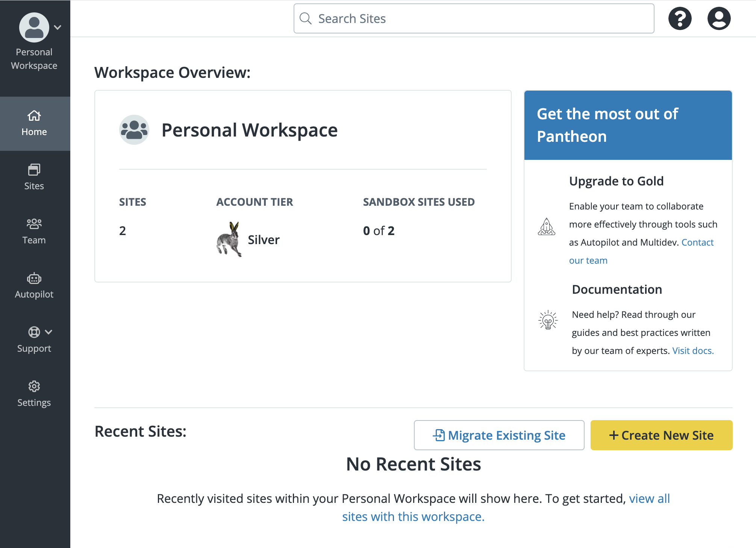756x548 pixels.
Task: Click the rocket icon beside Upgrade to Gold
Action: click(x=547, y=227)
